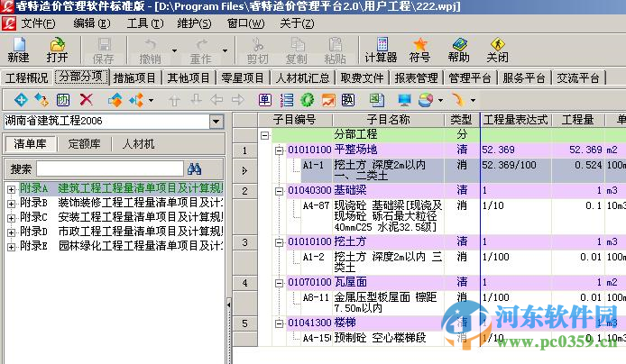Click the red X delete icon

[x=86, y=100]
